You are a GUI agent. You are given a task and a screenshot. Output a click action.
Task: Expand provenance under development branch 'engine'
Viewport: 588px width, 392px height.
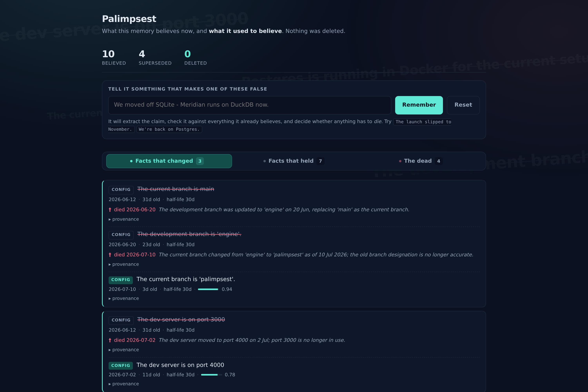124,264
